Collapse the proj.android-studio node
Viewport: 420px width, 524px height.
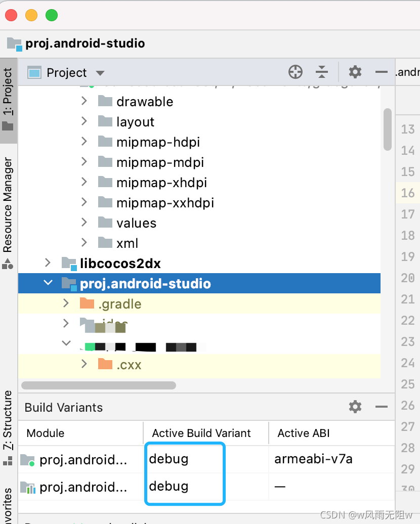pos(48,283)
